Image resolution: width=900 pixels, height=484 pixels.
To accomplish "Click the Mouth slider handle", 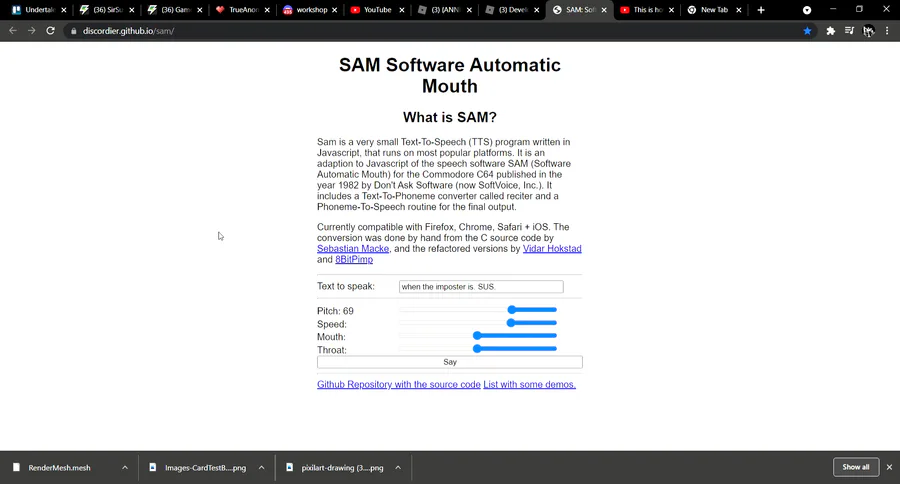I will [477, 335].
